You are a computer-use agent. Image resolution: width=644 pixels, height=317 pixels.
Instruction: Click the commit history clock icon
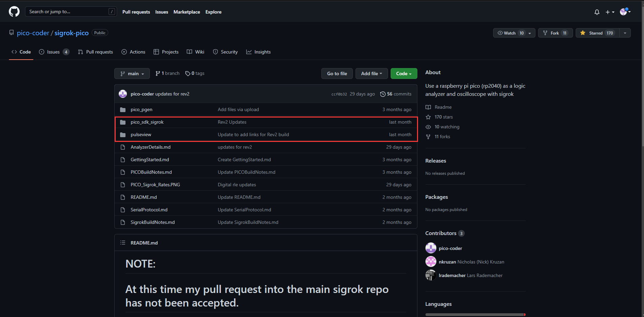383,94
